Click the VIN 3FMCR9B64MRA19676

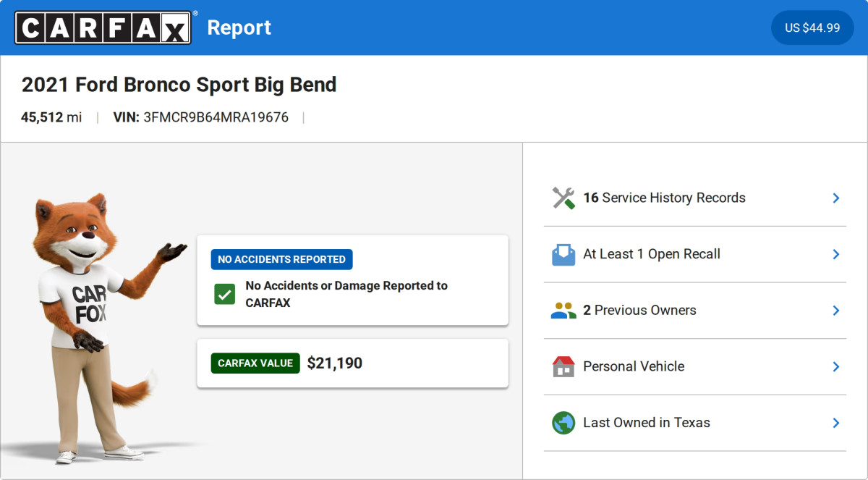tap(201, 117)
